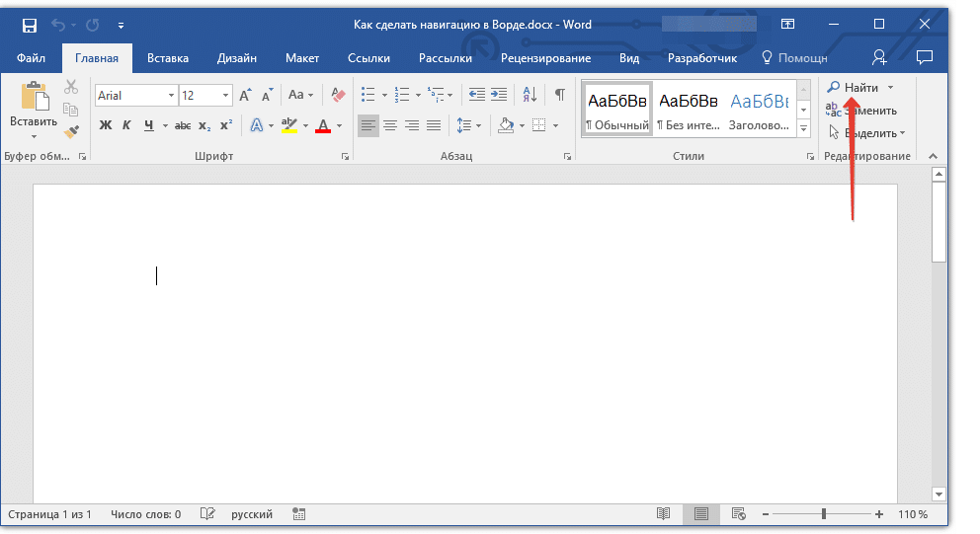The width and height of the screenshot is (980, 534).
Task: Click the Sort A-Z icon
Action: click(530, 95)
